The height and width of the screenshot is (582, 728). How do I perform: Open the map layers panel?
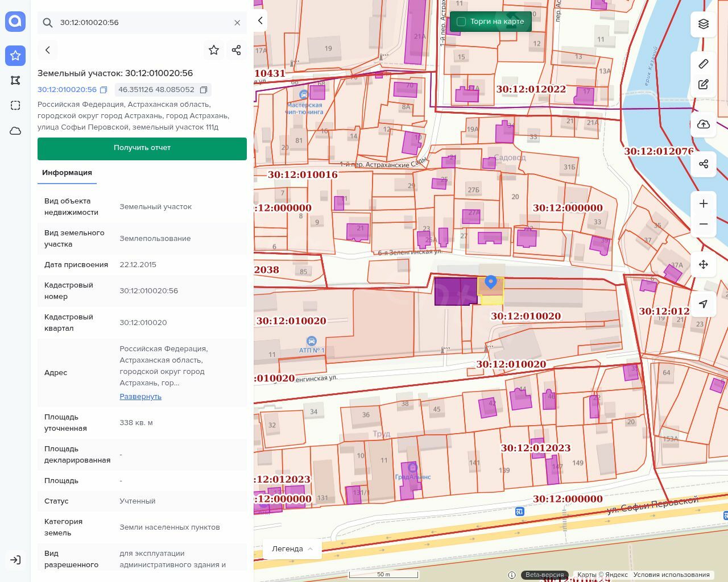(x=704, y=24)
